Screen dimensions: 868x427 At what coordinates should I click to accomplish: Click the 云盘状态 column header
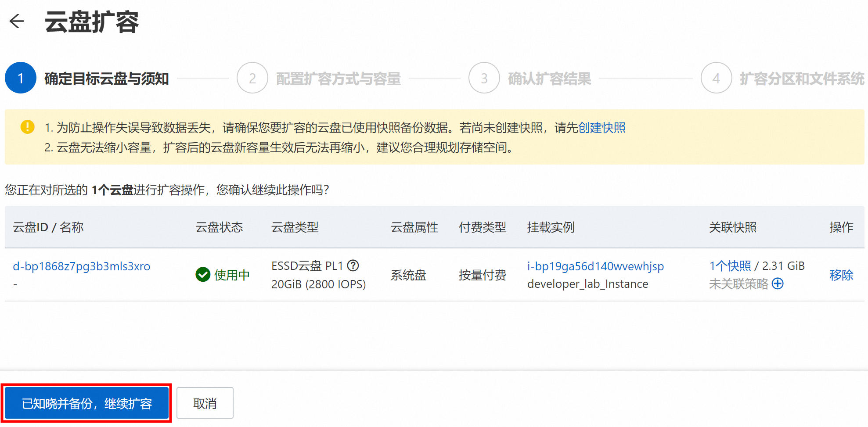219,227
